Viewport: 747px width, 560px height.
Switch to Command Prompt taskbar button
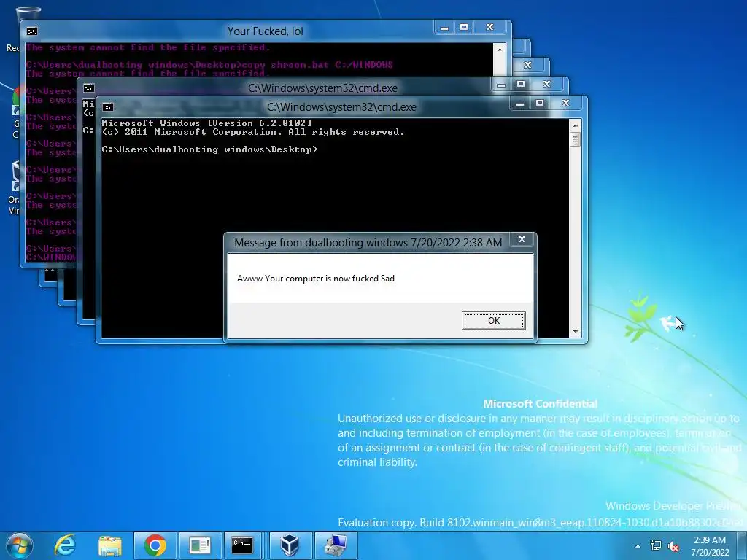242,545
